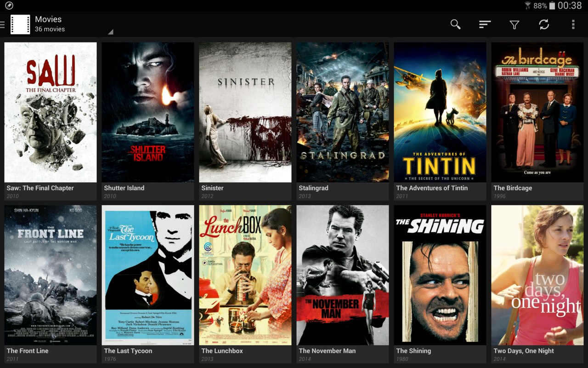Viewport: 588px width, 368px height.
Task: Open The November Man poster
Action: (343, 275)
